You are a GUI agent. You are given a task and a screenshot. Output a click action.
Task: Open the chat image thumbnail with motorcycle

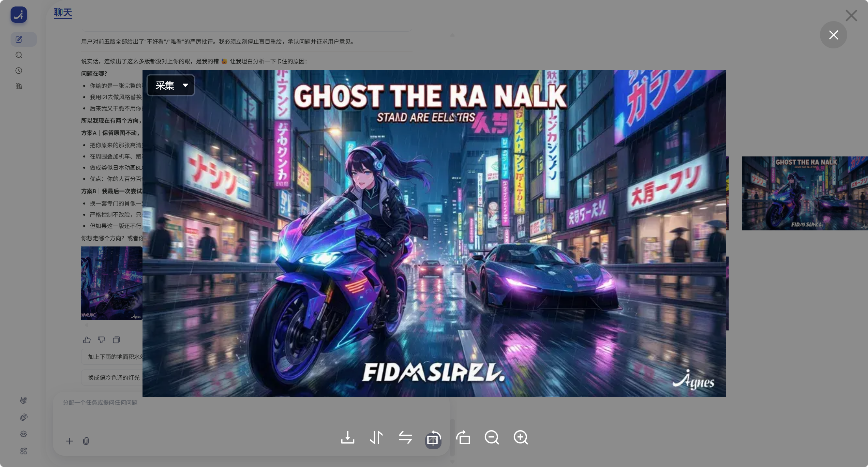[112, 283]
